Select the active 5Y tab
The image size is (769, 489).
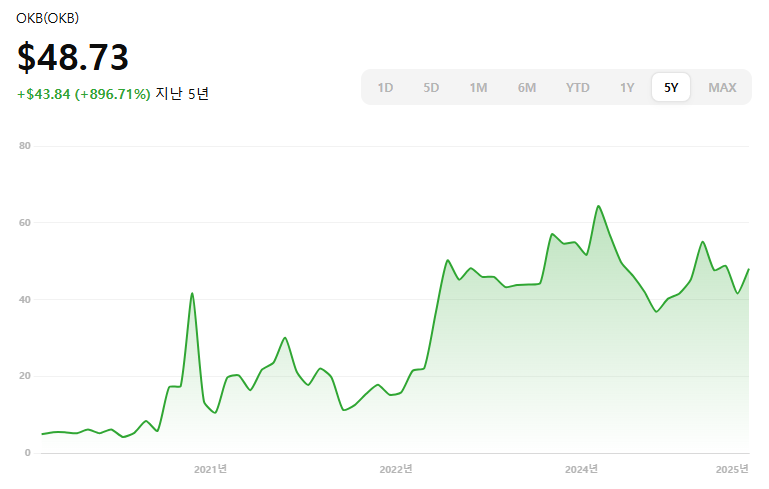coord(671,87)
